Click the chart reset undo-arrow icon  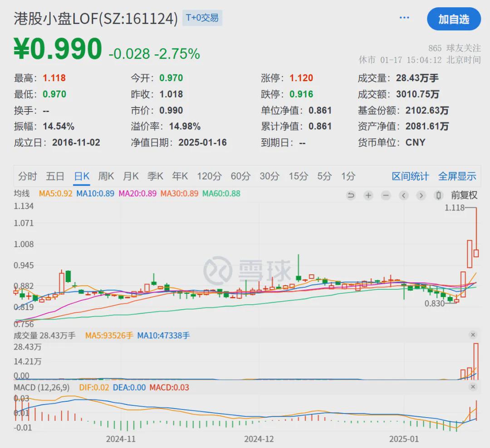click(351, 195)
